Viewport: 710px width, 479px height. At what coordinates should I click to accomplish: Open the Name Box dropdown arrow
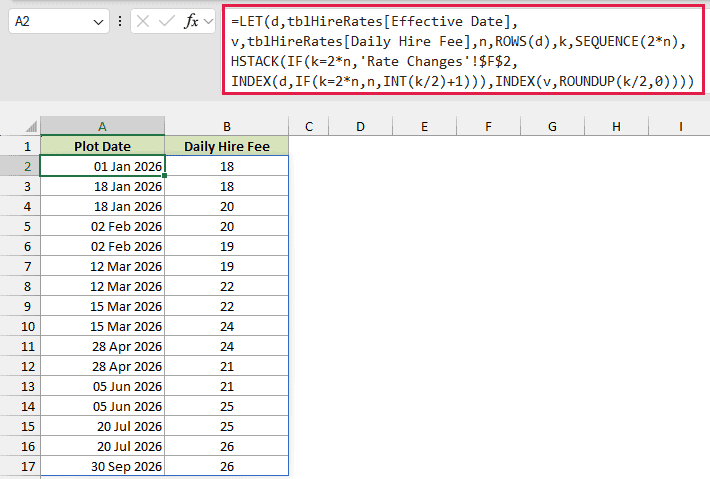coord(98,22)
